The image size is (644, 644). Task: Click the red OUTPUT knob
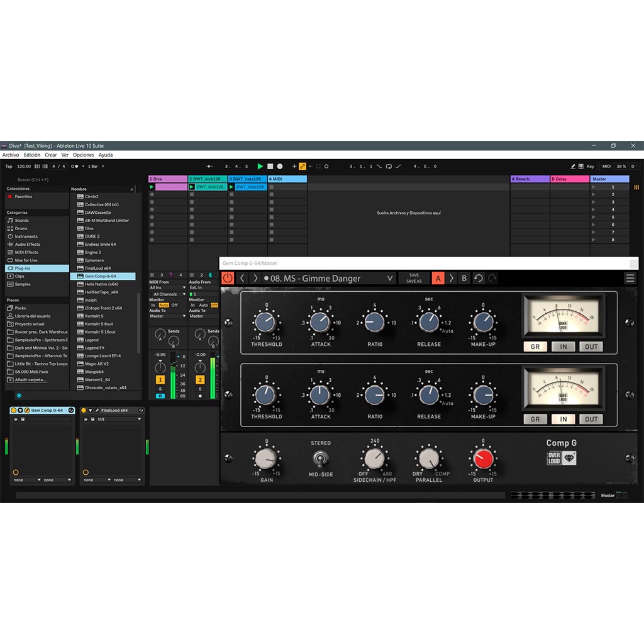pos(484,458)
